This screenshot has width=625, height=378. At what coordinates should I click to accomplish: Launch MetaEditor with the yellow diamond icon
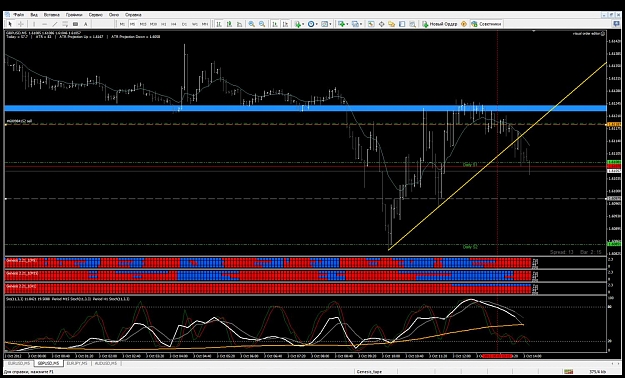(464, 24)
